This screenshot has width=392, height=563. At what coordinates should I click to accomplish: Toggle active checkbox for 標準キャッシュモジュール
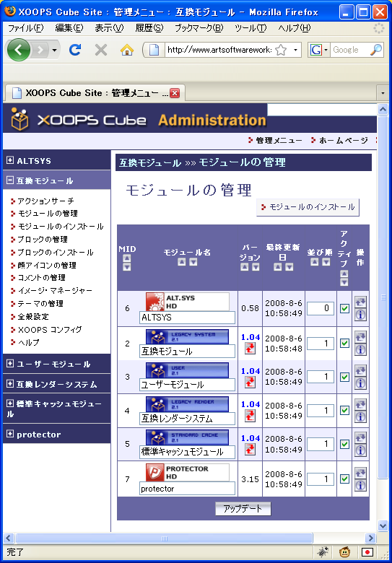point(344,444)
